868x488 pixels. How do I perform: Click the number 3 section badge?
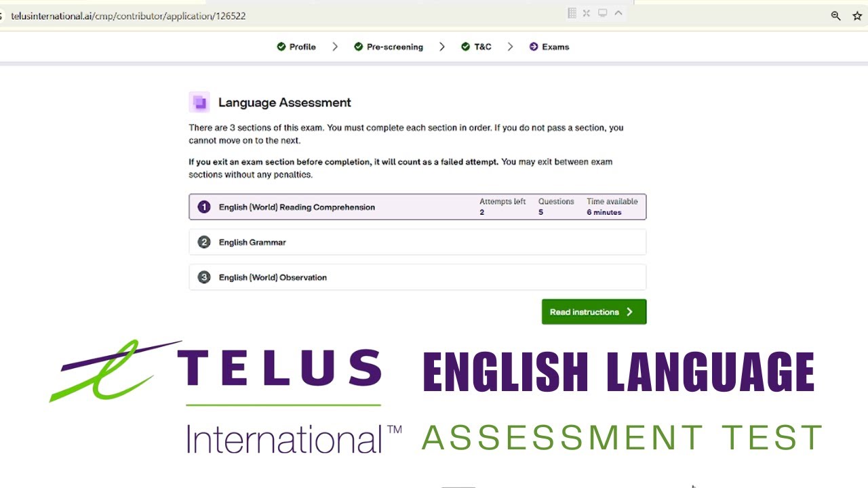tap(204, 277)
